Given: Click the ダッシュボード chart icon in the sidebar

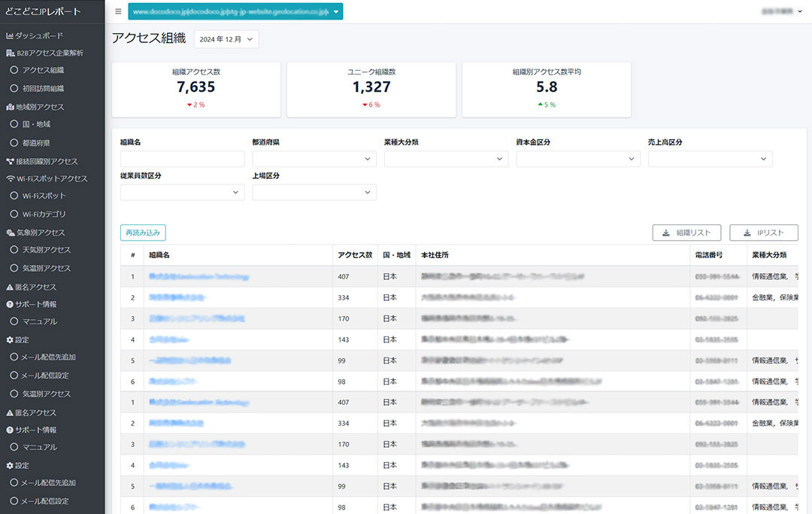Looking at the screenshot, I should [10, 36].
